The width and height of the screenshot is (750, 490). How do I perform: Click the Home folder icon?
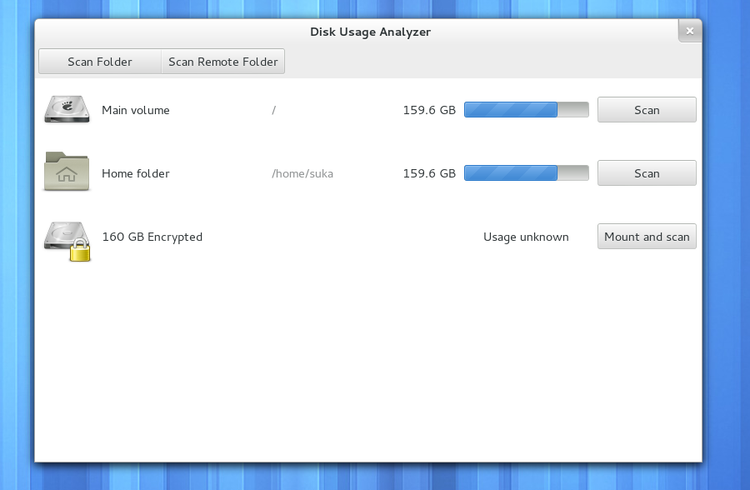(66, 173)
